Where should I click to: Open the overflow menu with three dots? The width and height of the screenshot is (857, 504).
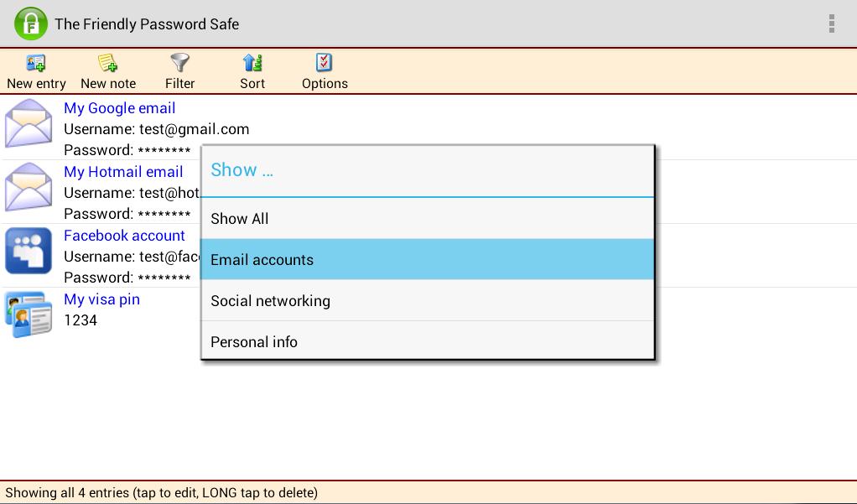point(831,23)
